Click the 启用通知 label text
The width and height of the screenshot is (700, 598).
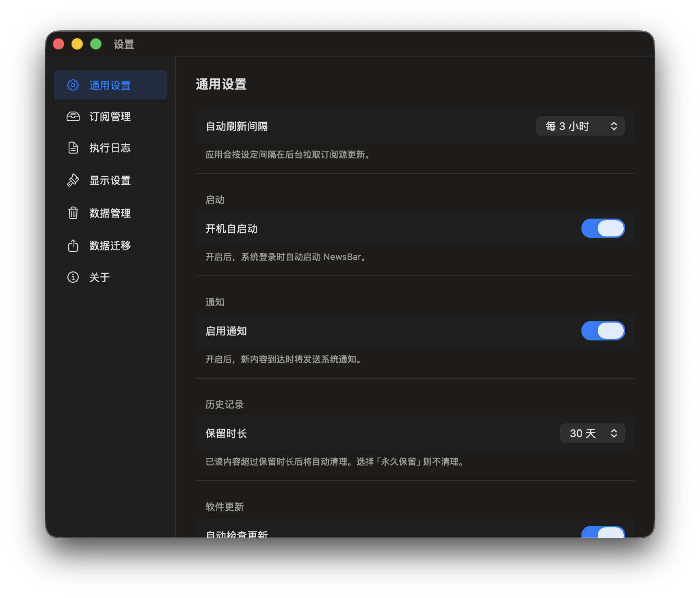click(226, 331)
